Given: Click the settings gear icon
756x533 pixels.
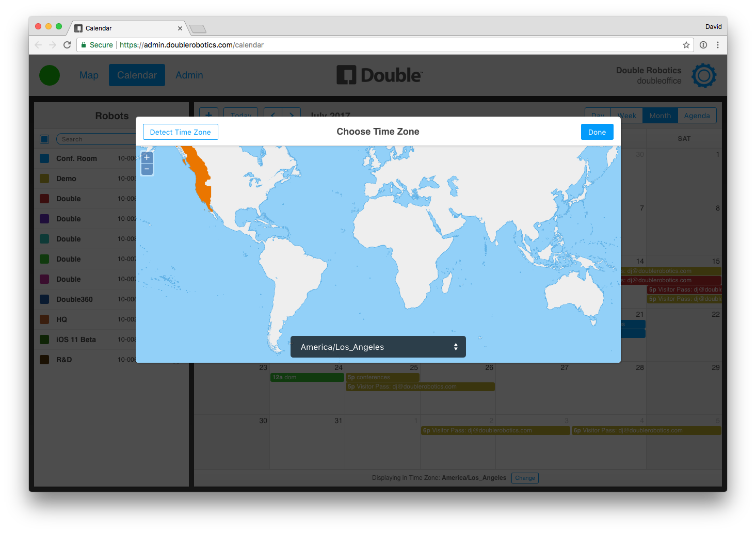Looking at the screenshot, I should point(704,76).
